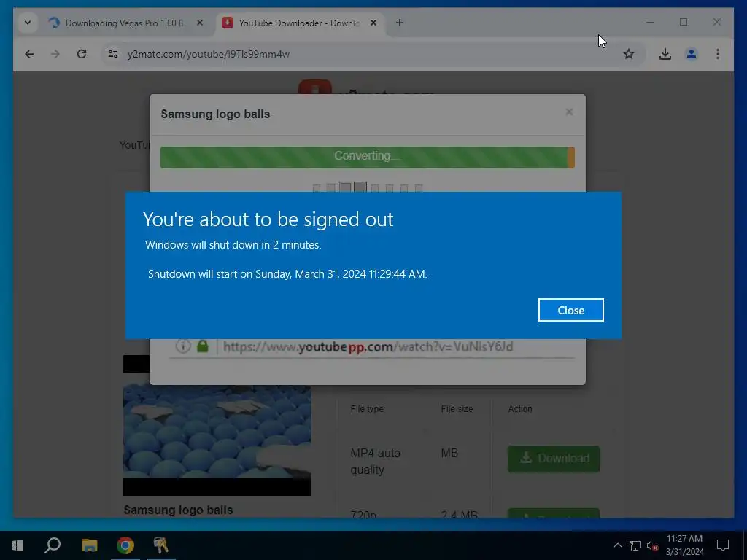Maximize the Chrome window

pyautogui.click(x=684, y=22)
